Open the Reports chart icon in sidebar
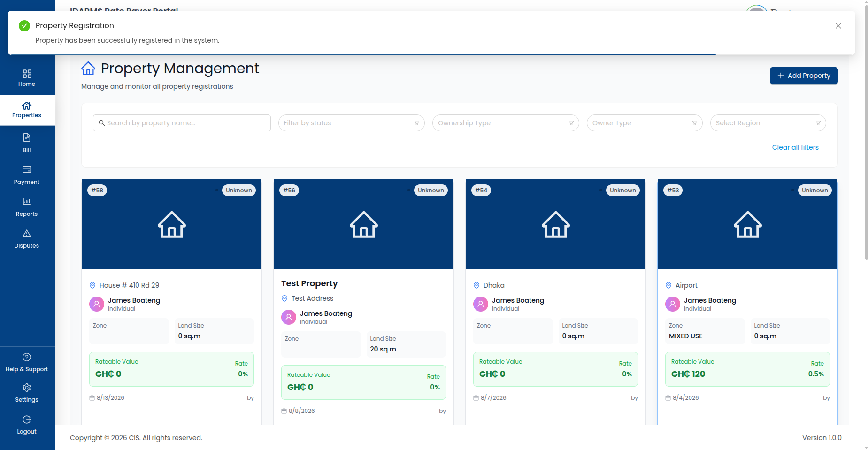This screenshot has height=450, width=868. [x=27, y=201]
